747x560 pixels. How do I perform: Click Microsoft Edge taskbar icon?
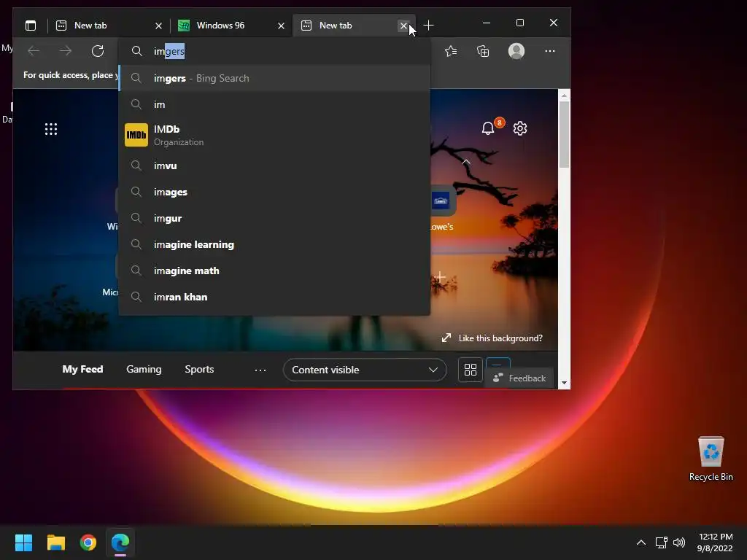120,542
